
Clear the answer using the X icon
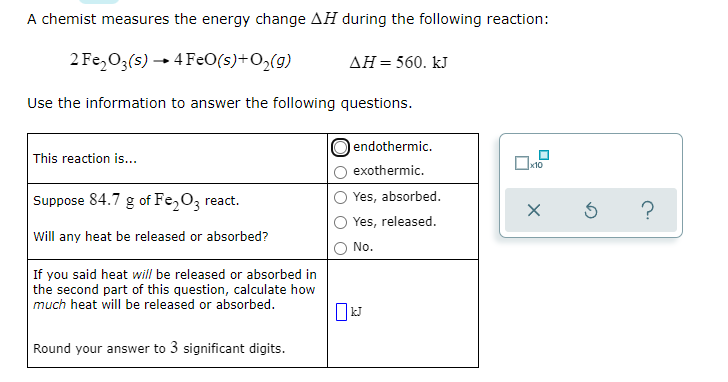[x=534, y=210]
